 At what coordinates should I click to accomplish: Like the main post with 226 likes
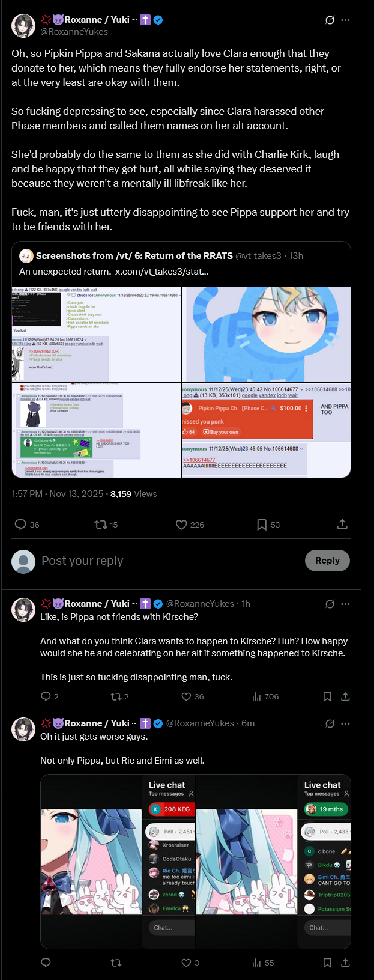(x=181, y=525)
